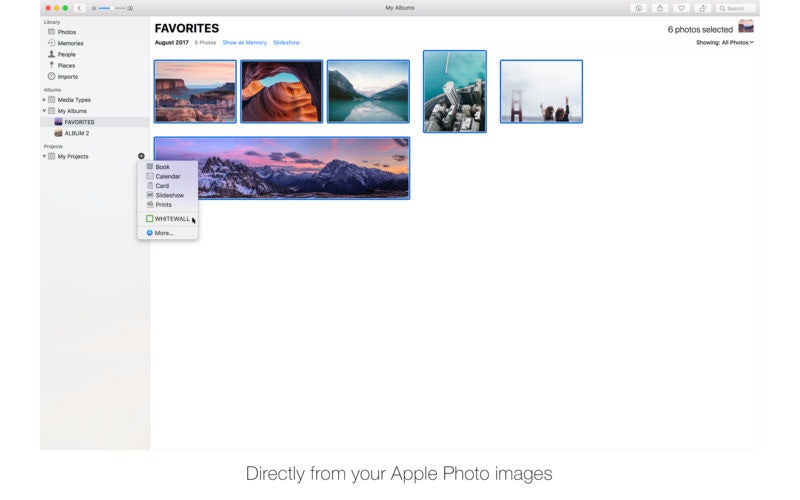Select Places in the sidebar
The image size is (800, 500).
tap(66, 65)
